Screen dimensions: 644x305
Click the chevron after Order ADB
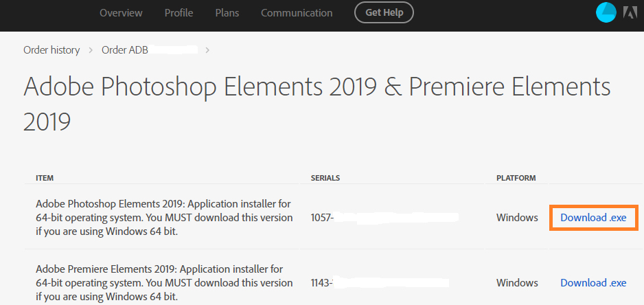207,49
